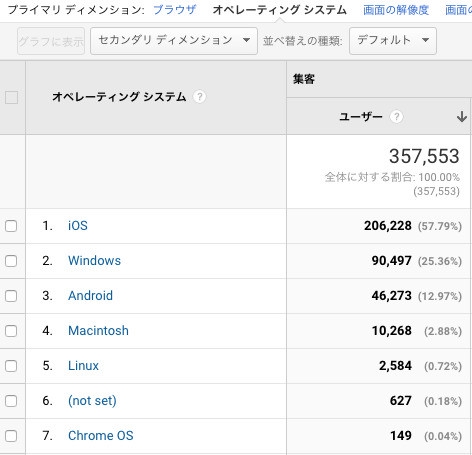Switch primary dimension to 画面の解像度
The height and width of the screenshot is (455, 472).
click(396, 10)
